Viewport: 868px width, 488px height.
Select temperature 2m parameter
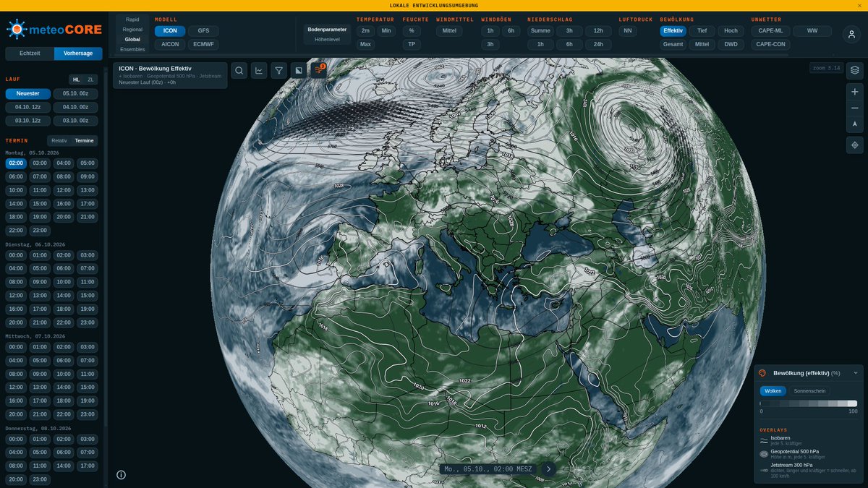click(365, 31)
